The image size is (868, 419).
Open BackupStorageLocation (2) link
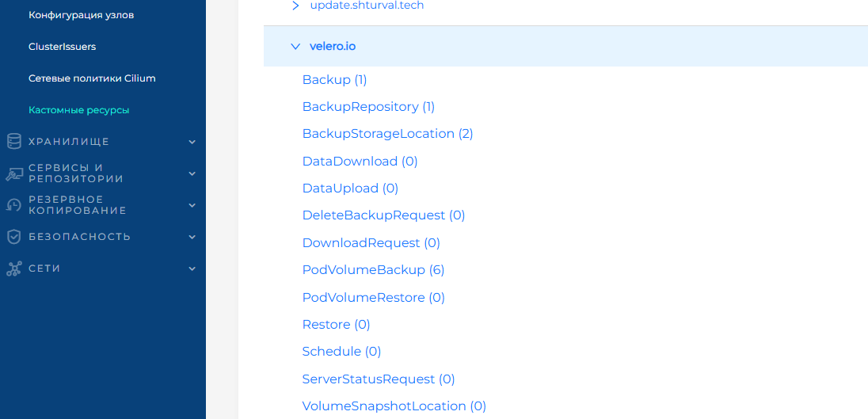(387, 134)
